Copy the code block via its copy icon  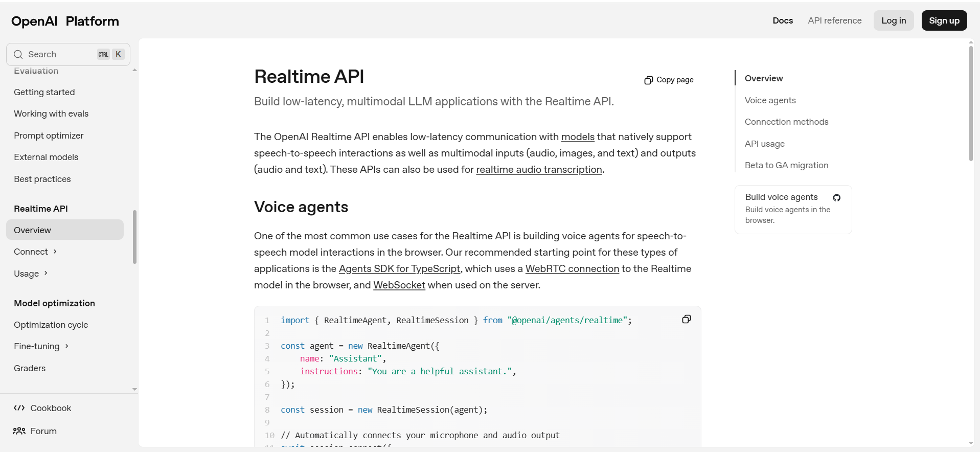coord(687,319)
